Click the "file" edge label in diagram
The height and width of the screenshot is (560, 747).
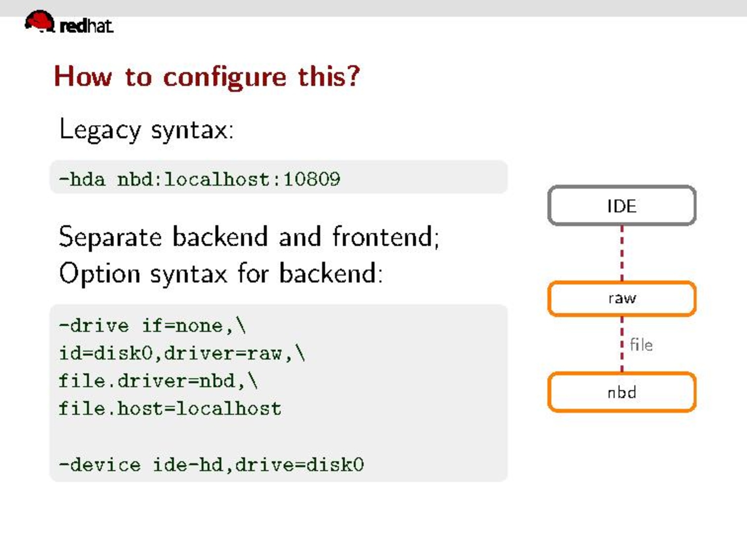(641, 345)
